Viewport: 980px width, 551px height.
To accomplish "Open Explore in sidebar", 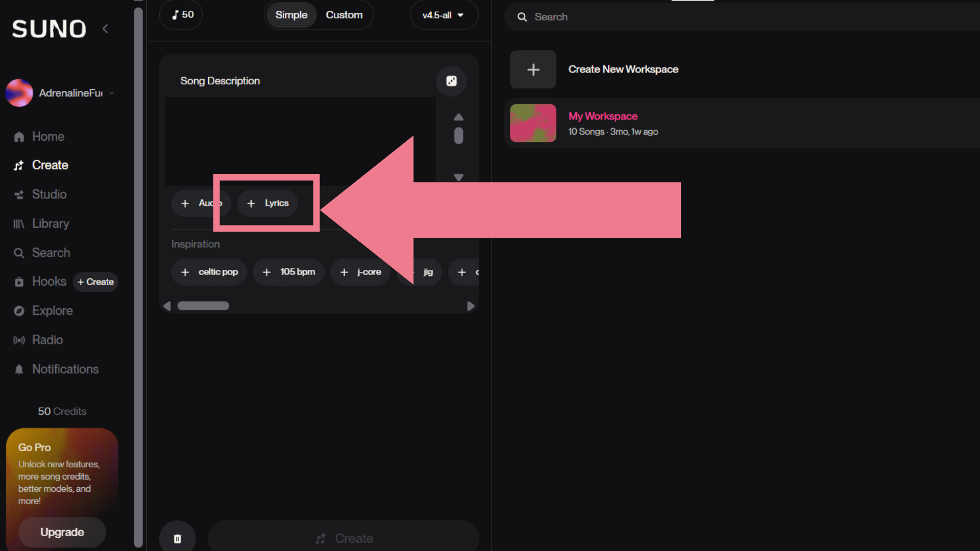I will pyautogui.click(x=52, y=311).
